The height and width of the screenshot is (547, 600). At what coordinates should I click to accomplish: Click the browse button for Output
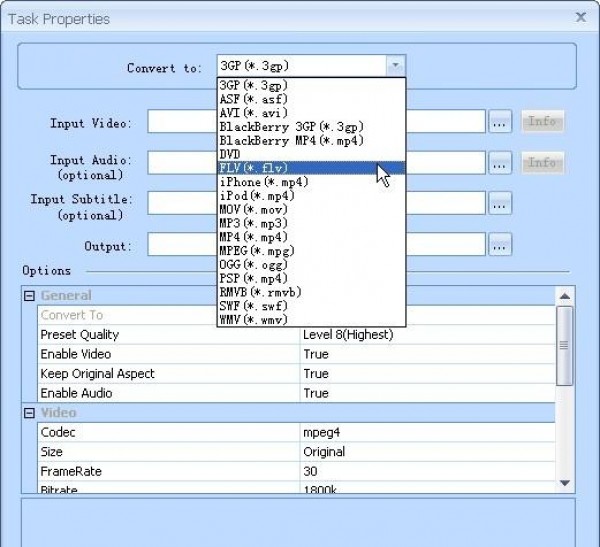[500, 244]
